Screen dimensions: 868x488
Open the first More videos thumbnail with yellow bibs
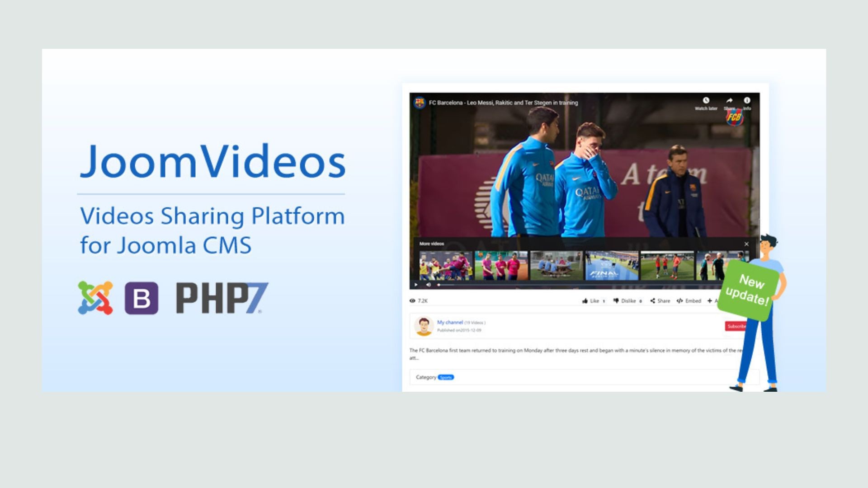coord(445,266)
